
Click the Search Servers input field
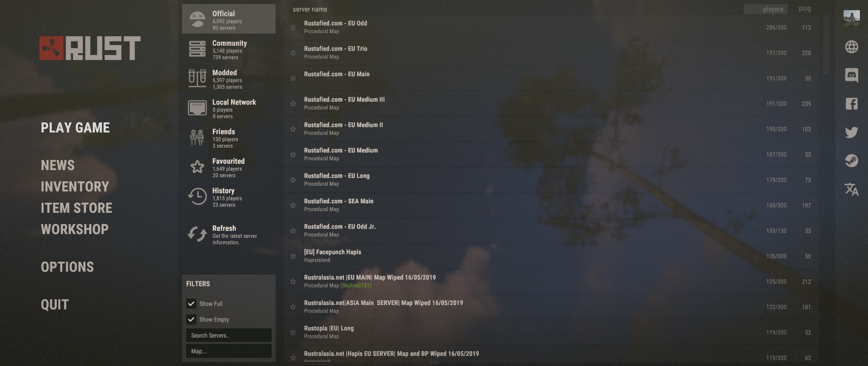pos(228,335)
